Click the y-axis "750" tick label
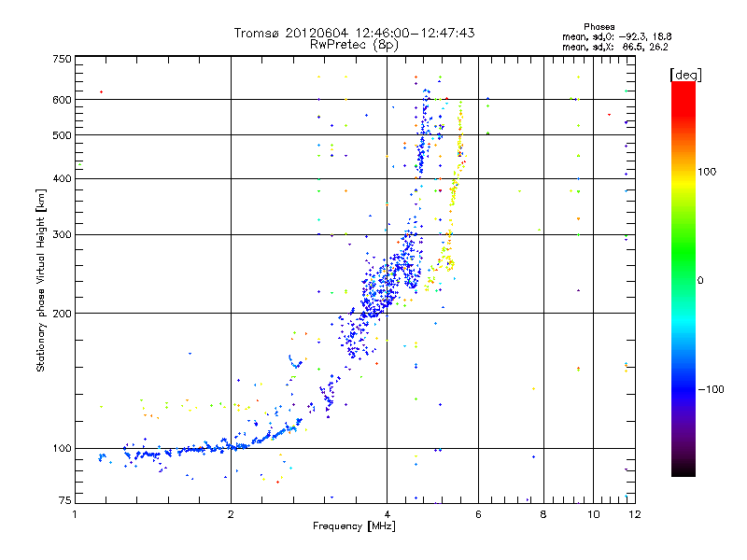Image resolution: width=747 pixels, height=560 pixels. tap(62, 59)
